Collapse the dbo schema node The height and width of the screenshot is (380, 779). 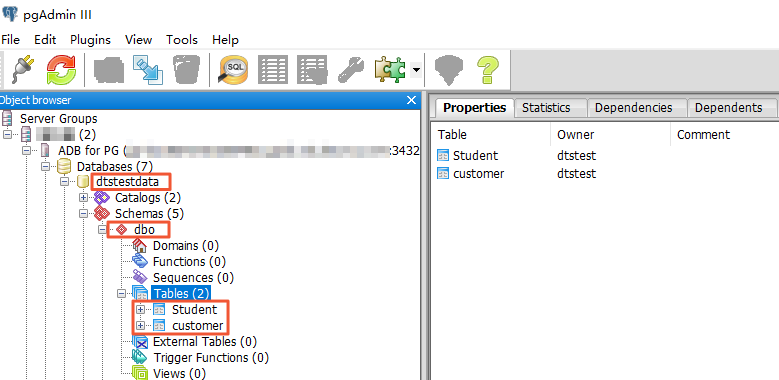coord(102,229)
